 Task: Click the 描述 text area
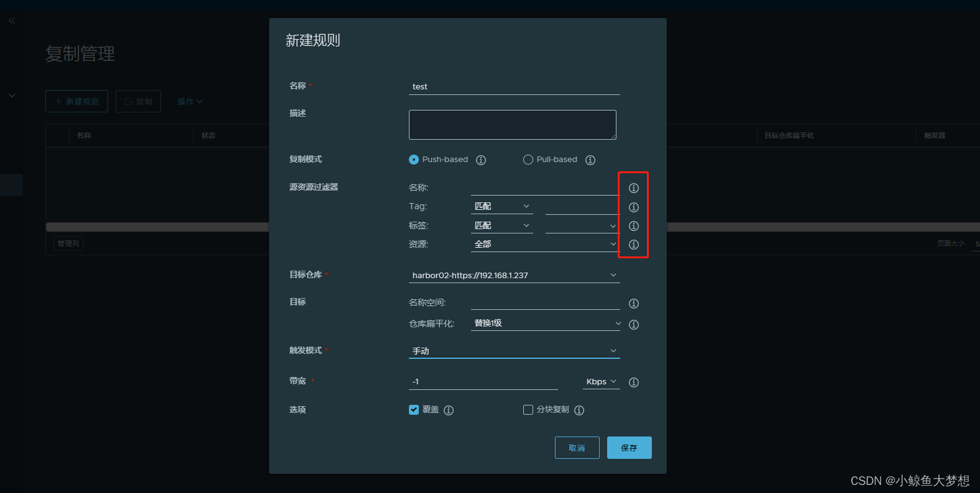pos(513,125)
